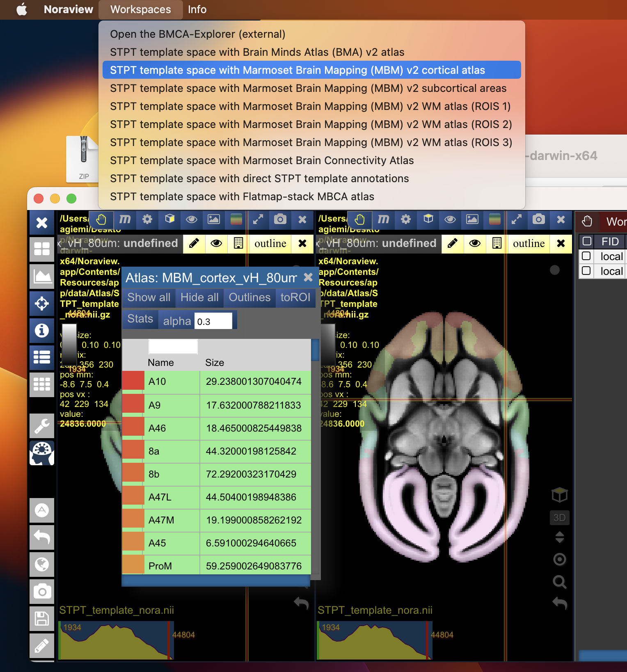
Task: Click the crosshair target icon in left sidebar
Action: tap(42, 304)
